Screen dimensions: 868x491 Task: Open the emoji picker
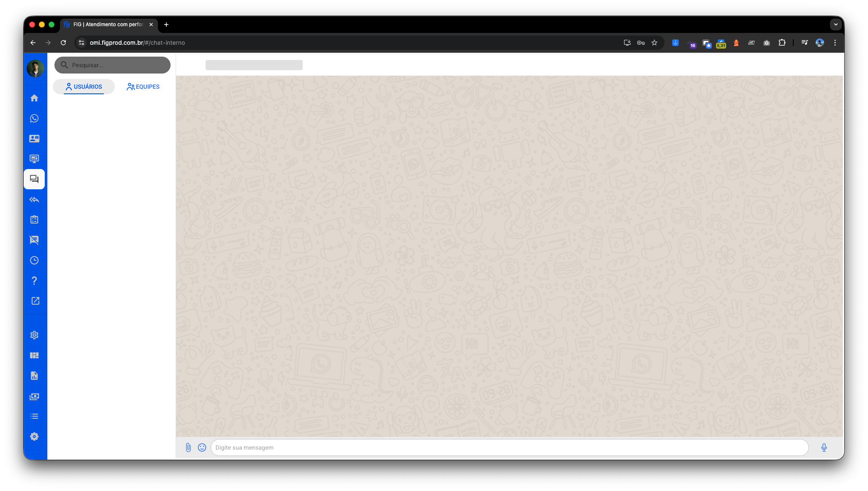[x=202, y=447]
